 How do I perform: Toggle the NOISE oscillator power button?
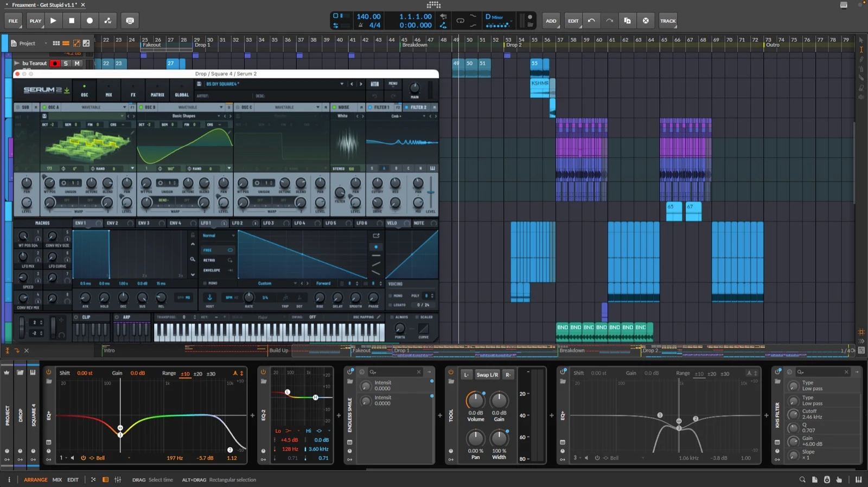click(334, 107)
